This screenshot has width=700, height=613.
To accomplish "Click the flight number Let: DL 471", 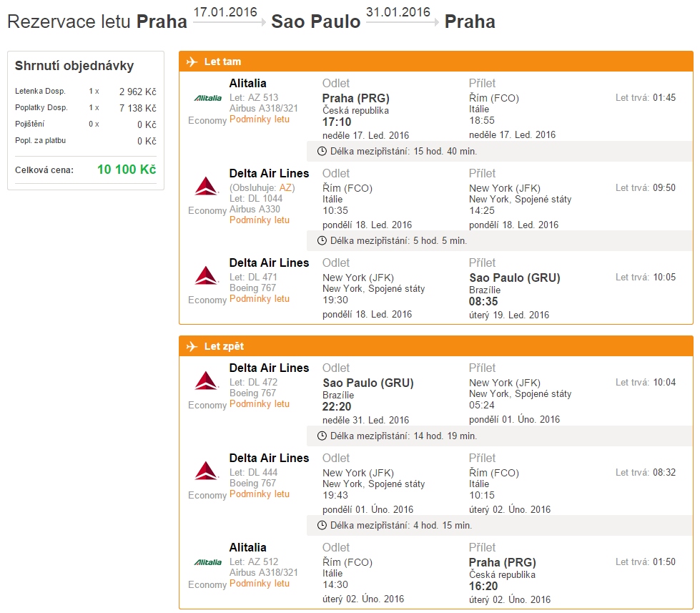I will [253, 277].
